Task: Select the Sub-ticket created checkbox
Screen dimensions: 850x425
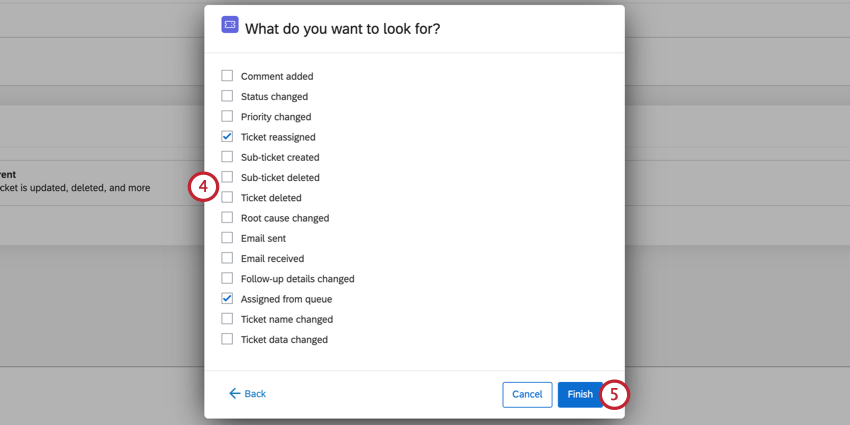Action: [227, 157]
